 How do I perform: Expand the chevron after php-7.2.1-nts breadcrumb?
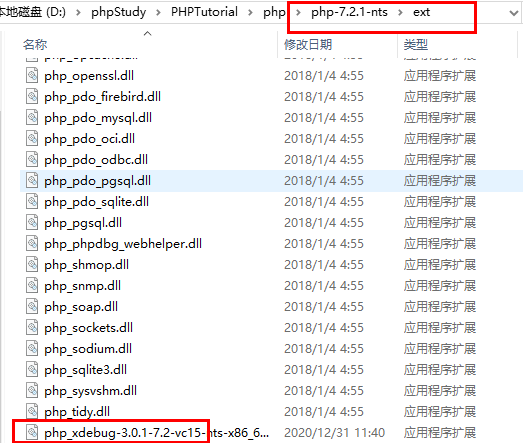coord(400,13)
